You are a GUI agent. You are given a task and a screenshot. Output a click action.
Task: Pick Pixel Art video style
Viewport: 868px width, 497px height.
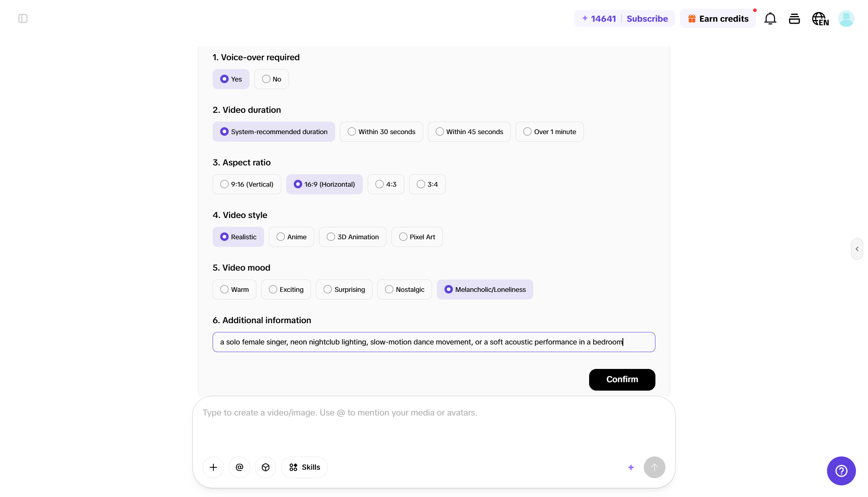pyautogui.click(x=417, y=237)
